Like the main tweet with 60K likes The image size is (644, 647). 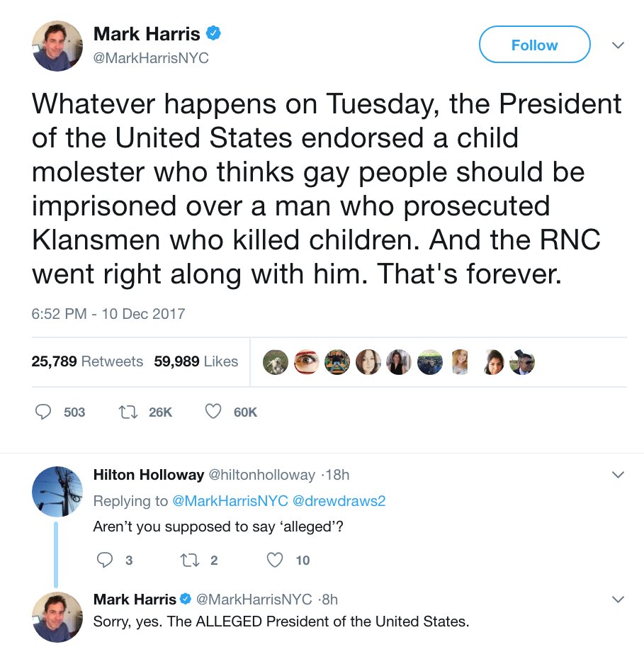[x=213, y=412]
